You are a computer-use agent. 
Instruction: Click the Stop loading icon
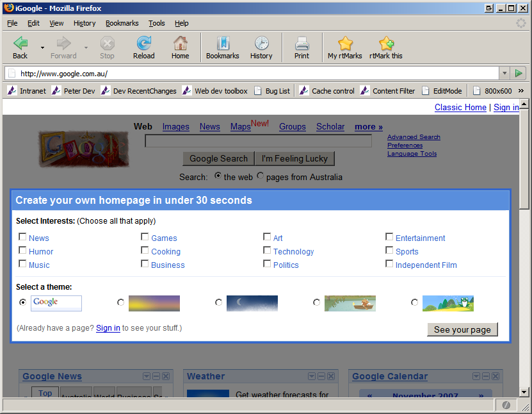(x=107, y=43)
